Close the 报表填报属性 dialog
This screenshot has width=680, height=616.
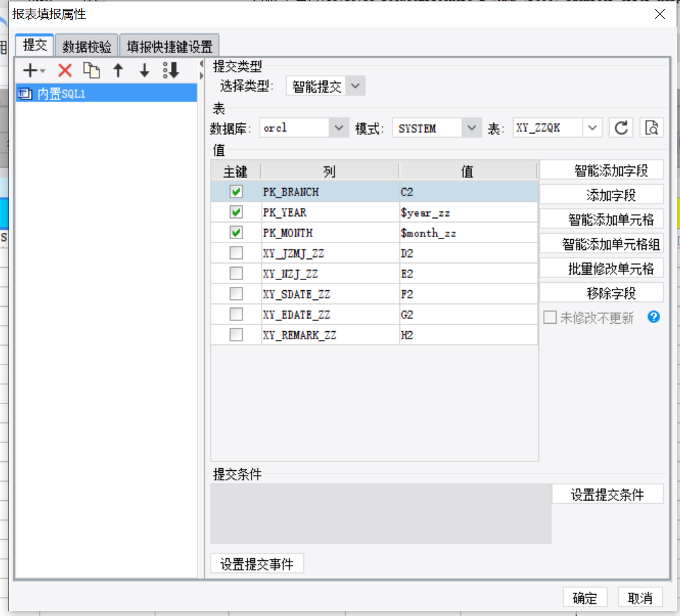click(660, 14)
